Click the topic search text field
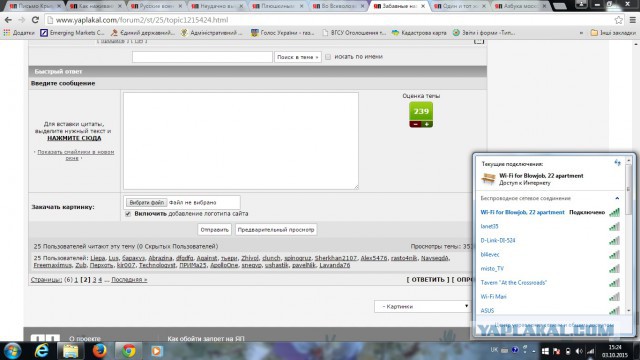 tap(202, 57)
